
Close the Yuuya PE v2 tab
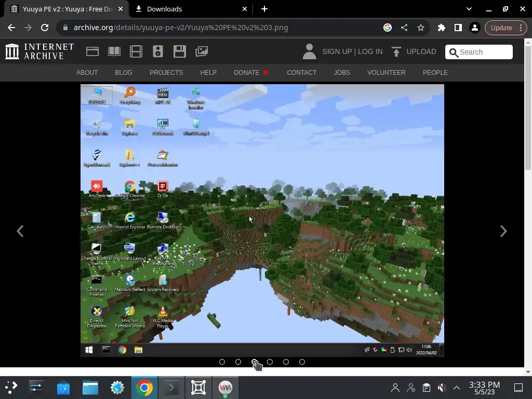121,9
